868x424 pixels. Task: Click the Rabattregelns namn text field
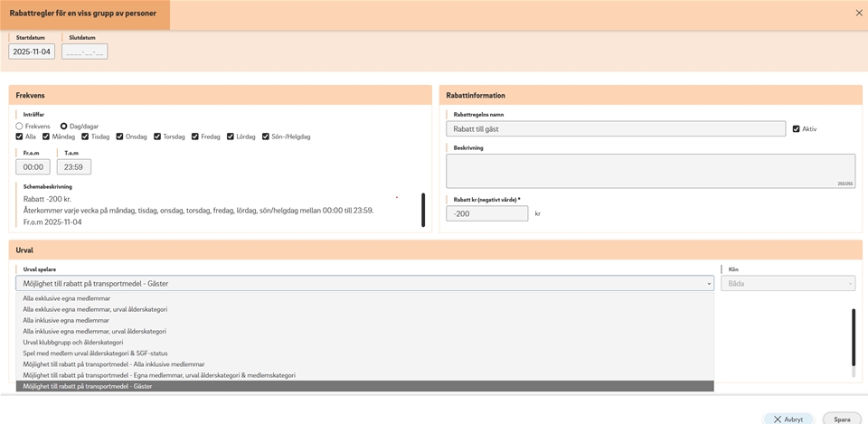tap(616, 129)
